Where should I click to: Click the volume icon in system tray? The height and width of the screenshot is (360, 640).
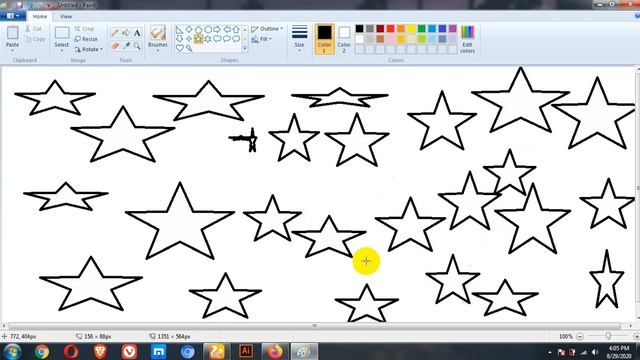pyautogui.click(x=595, y=352)
